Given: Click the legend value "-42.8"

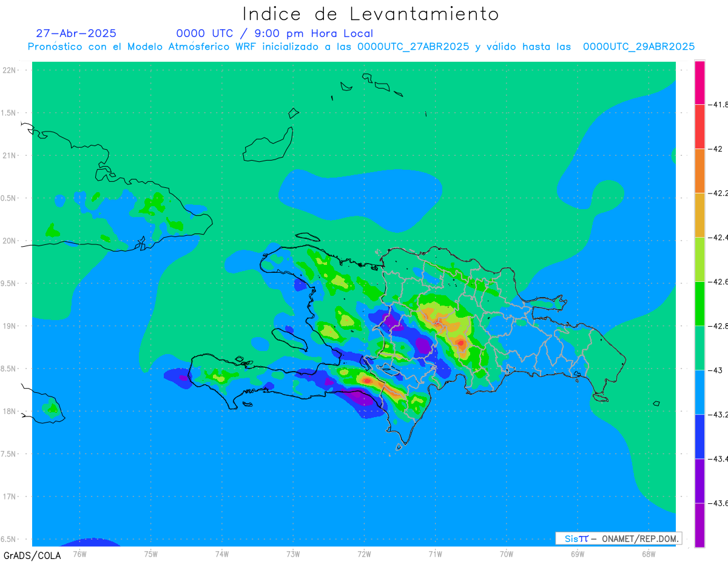Looking at the screenshot, I should 720,326.
